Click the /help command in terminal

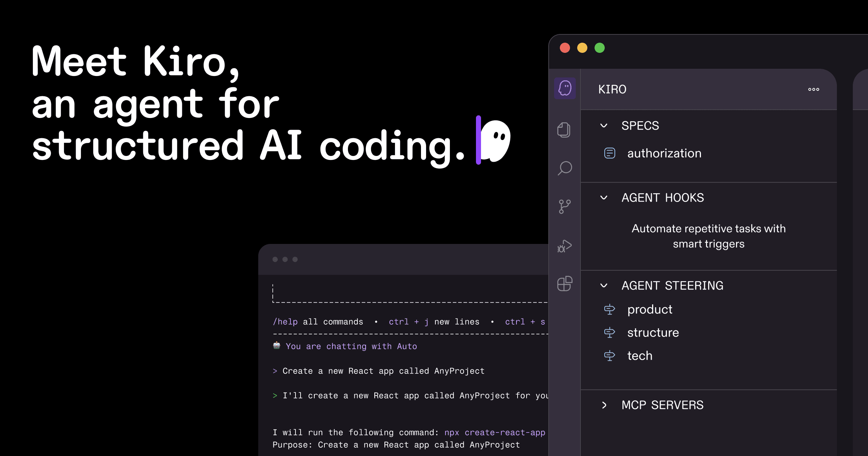(x=285, y=322)
